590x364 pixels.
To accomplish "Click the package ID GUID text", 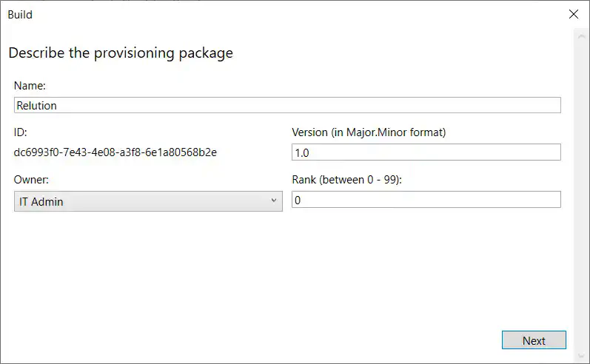I will click(x=115, y=152).
